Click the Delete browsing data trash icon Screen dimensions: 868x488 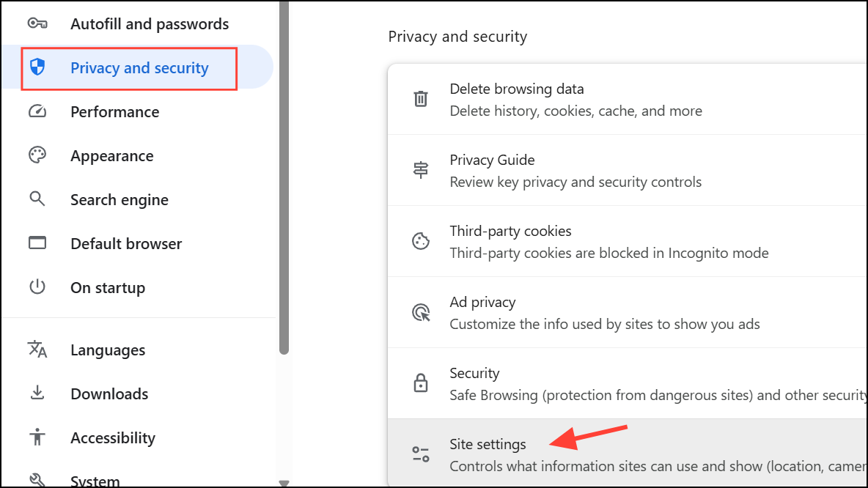coord(420,98)
